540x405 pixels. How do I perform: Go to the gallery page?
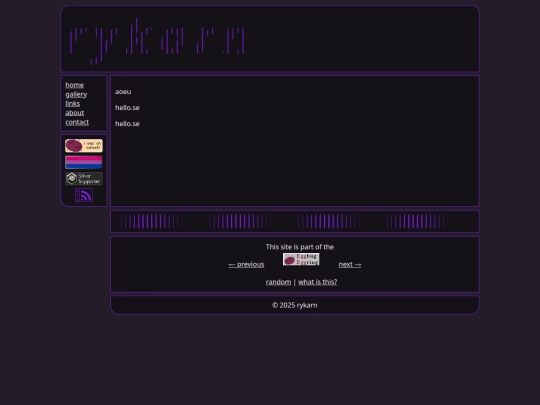pyautogui.click(x=76, y=94)
